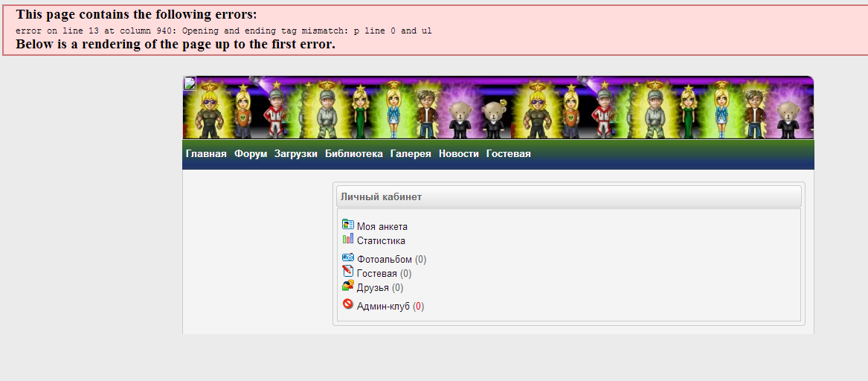Click the notepad icon beside Гостевая link
868x381 pixels.
click(347, 271)
